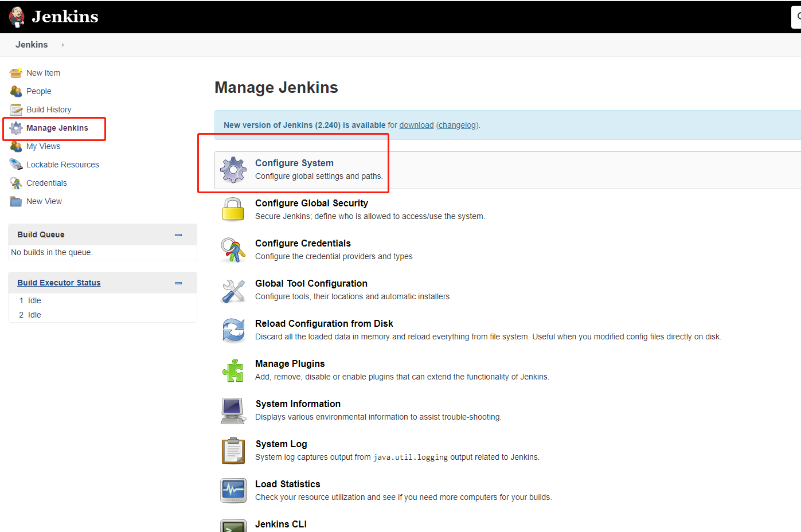The height and width of the screenshot is (532, 801).
Task: Click the New Item package icon in sidebar
Action: 15,73
